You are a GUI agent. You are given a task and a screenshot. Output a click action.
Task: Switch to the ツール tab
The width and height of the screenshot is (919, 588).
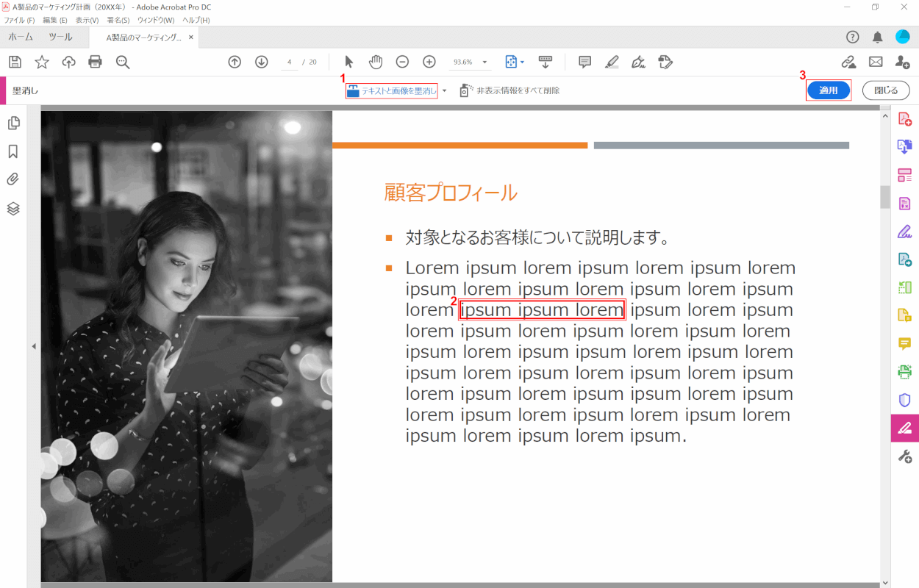coord(60,37)
